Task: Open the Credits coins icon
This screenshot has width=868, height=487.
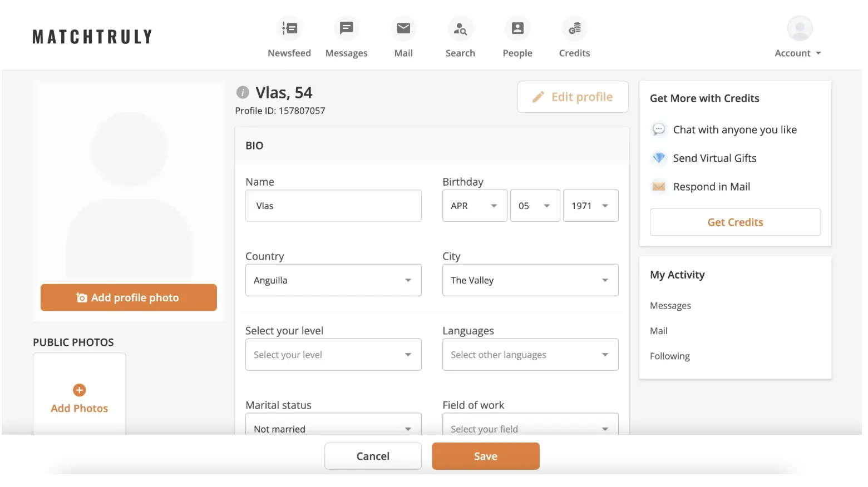Action: pyautogui.click(x=574, y=28)
